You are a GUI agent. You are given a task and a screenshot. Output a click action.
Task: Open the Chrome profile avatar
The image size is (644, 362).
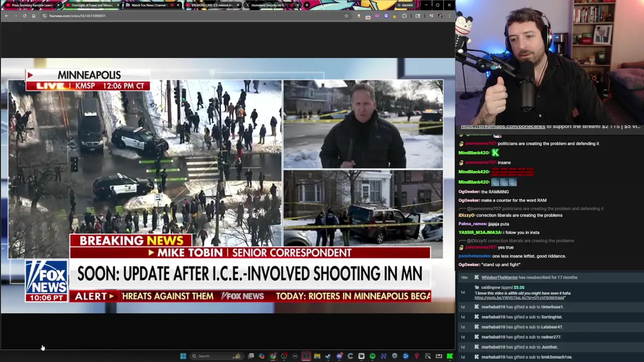click(x=441, y=16)
